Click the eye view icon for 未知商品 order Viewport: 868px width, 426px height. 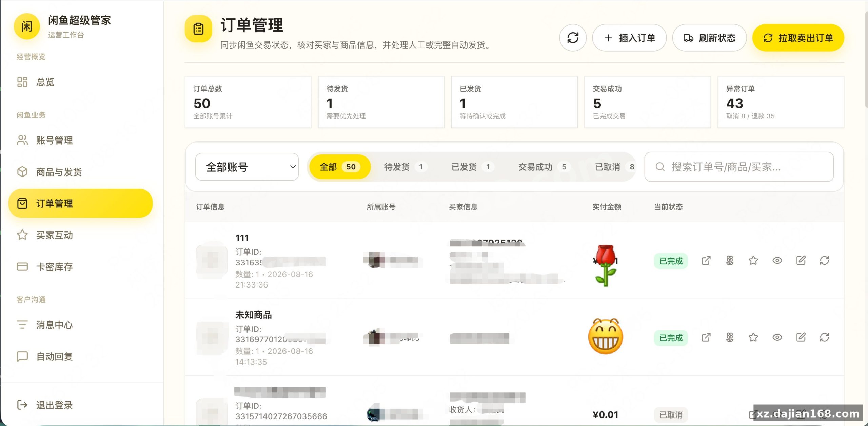click(777, 337)
